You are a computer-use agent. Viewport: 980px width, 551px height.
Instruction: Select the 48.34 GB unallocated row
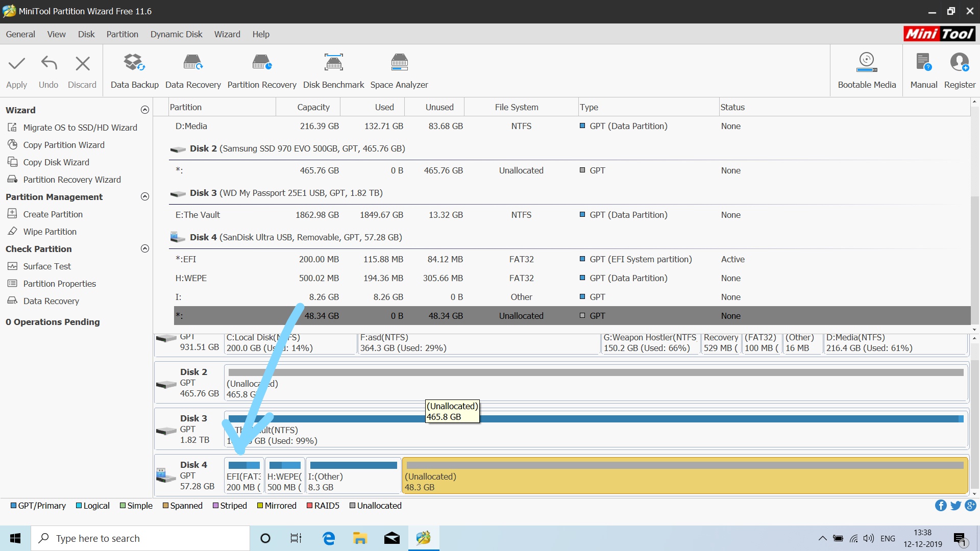(x=572, y=316)
